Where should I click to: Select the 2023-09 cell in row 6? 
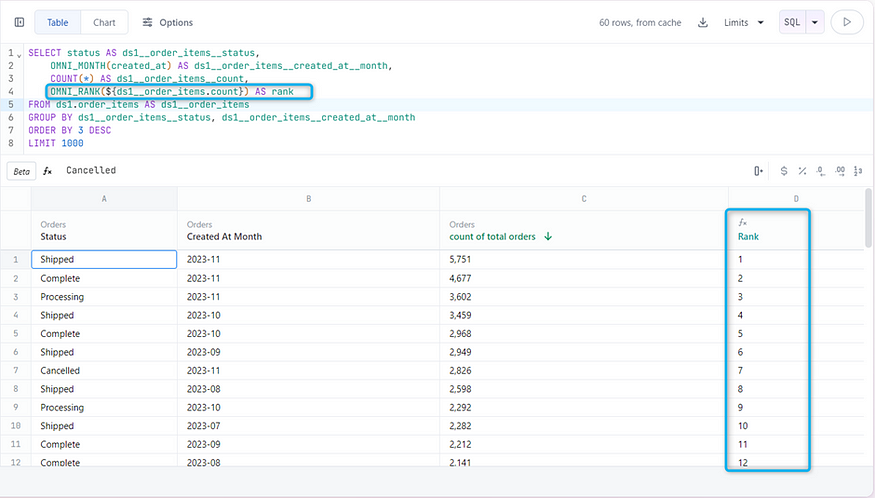pos(309,352)
